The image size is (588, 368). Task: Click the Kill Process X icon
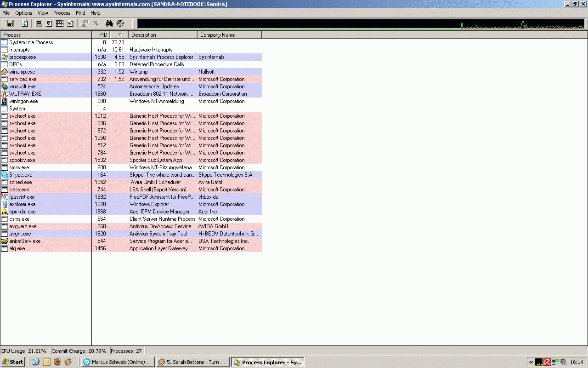click(96, 23)
